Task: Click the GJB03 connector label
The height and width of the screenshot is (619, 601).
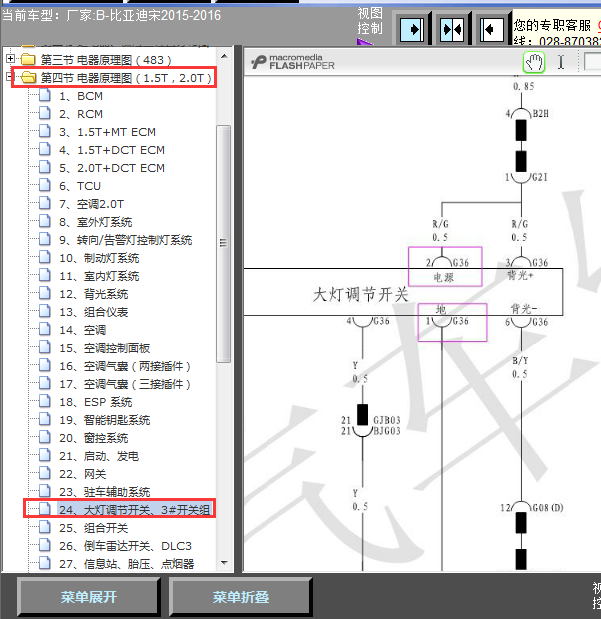Action: click(387, 420)
